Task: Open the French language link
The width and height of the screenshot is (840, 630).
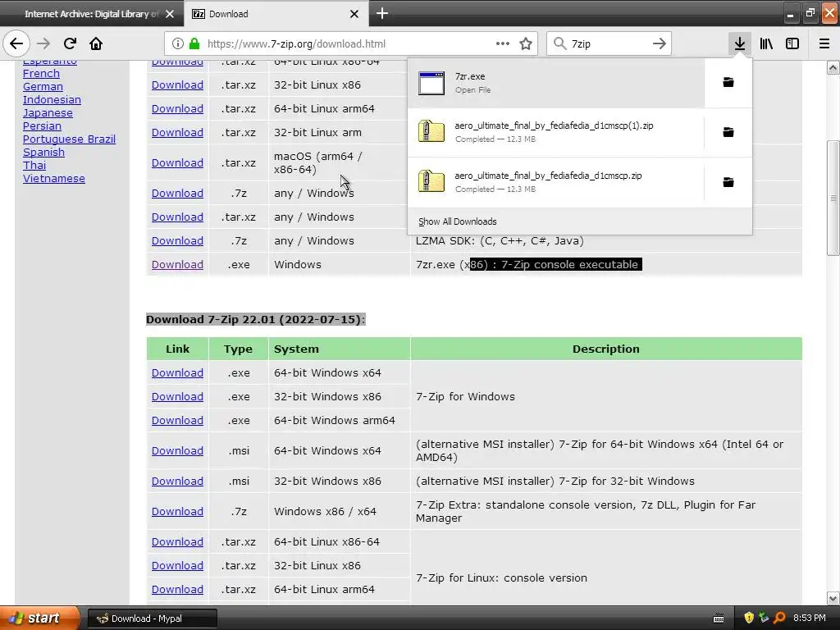Action: [x=41, y=73]
